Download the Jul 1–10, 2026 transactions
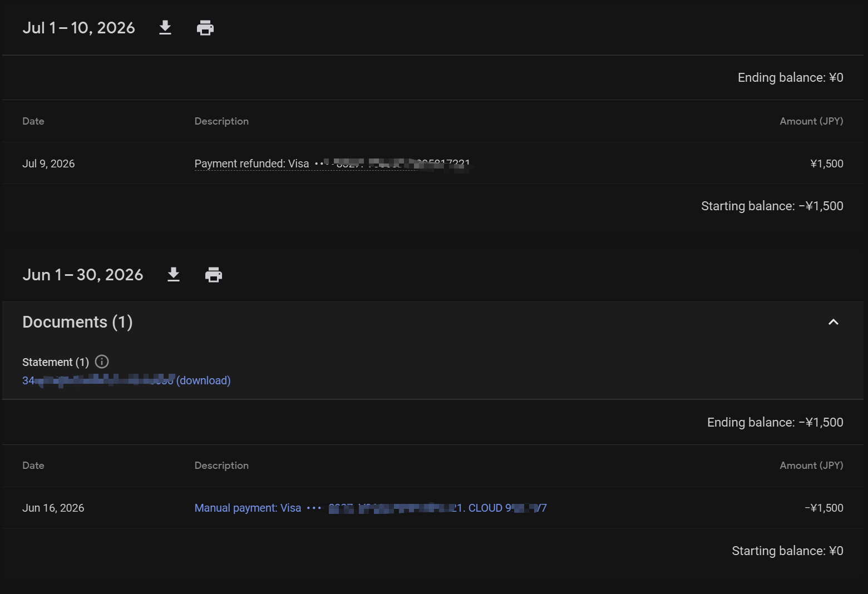Viewport: 868px width, 594px height. click(165, 28)
